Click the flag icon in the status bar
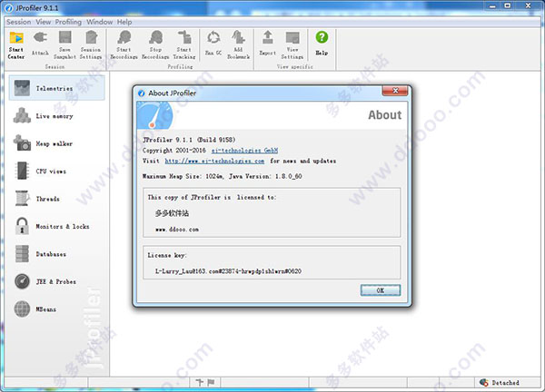 tap(211, 383)
